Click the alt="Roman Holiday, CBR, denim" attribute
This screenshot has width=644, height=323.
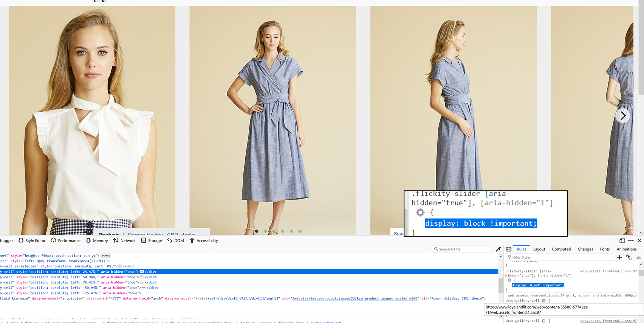point(453,298)
